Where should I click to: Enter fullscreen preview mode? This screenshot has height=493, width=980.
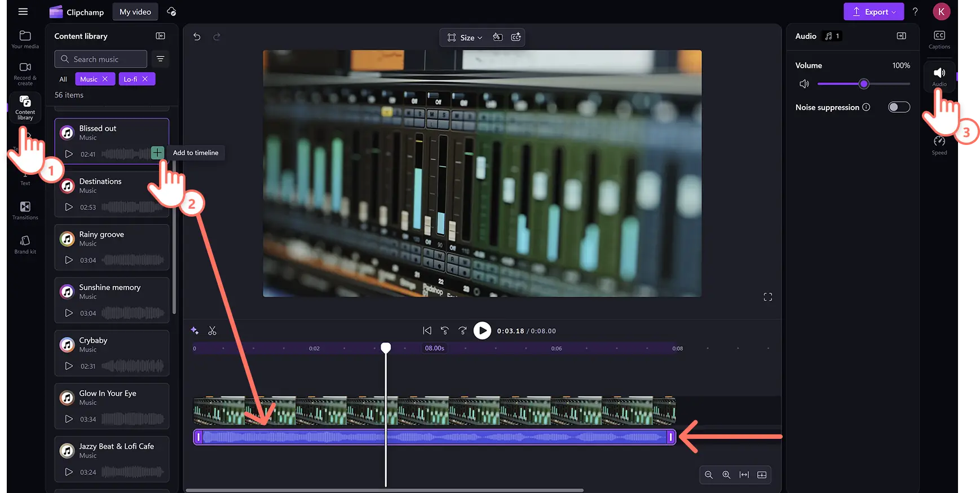767,297
